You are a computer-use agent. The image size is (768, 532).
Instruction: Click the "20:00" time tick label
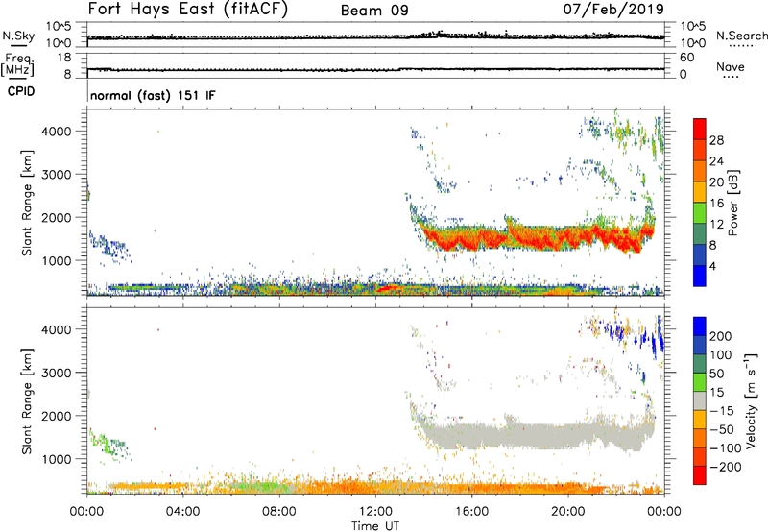tap(567, 512)
